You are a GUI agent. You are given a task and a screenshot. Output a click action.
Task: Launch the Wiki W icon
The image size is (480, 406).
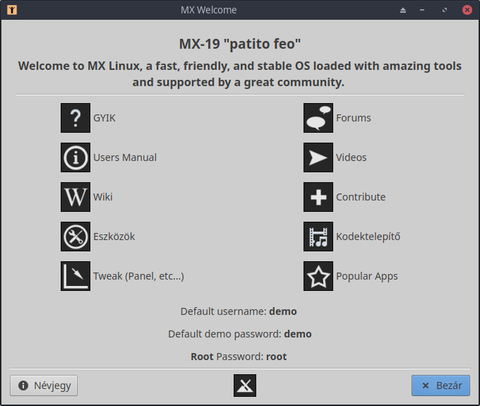(75, 197)
